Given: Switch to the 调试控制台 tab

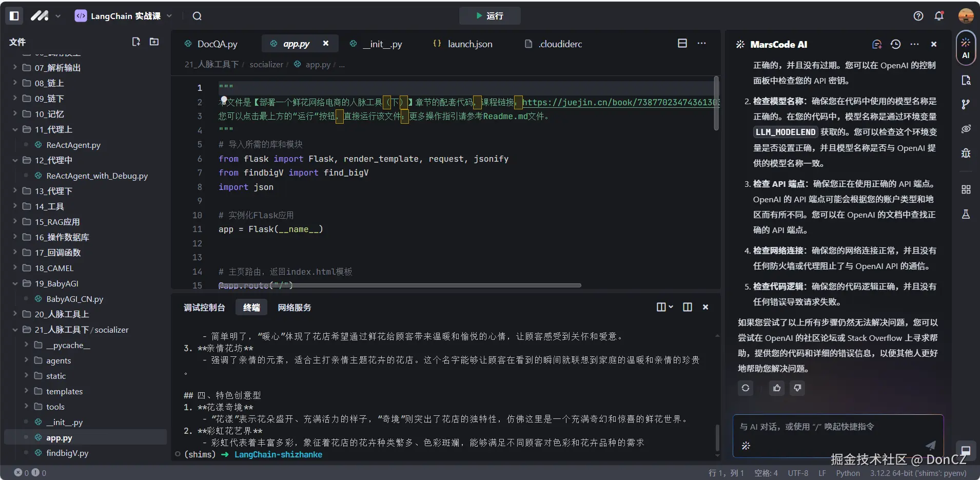Looking at the screenshot, I should point(204,308).
